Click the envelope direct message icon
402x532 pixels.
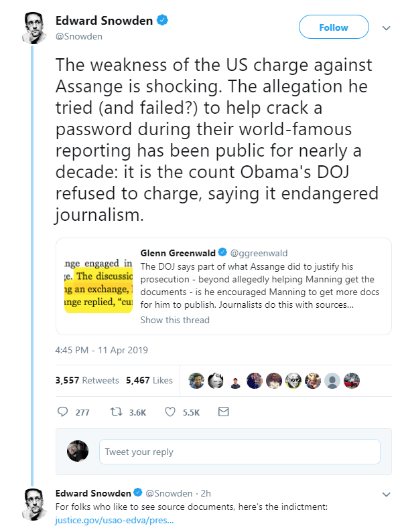click(x=223, y=412)
